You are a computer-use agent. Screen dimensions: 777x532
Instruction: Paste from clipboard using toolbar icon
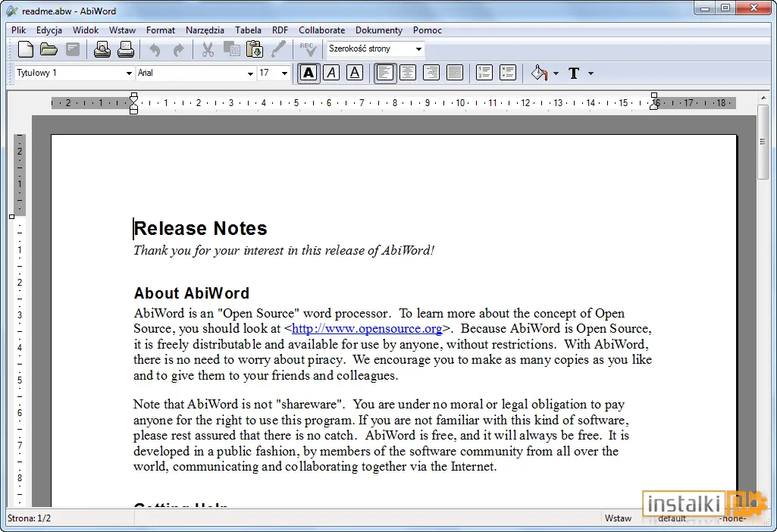pos(255,49)
